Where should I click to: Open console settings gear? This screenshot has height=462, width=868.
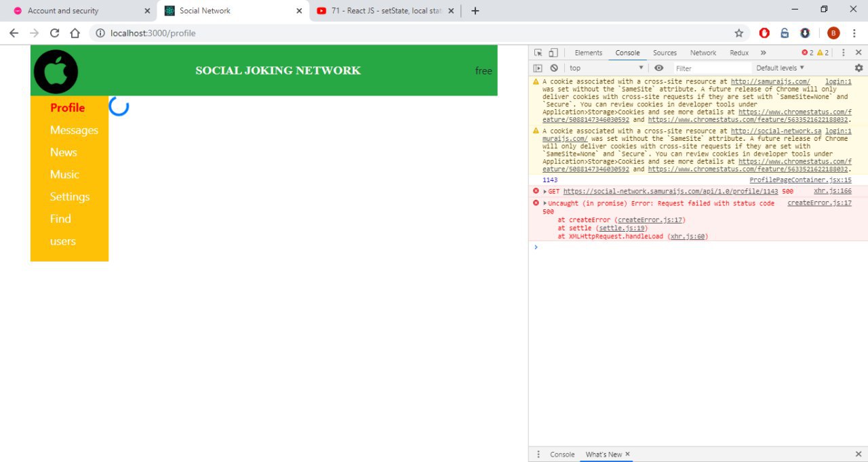(859, 68)
